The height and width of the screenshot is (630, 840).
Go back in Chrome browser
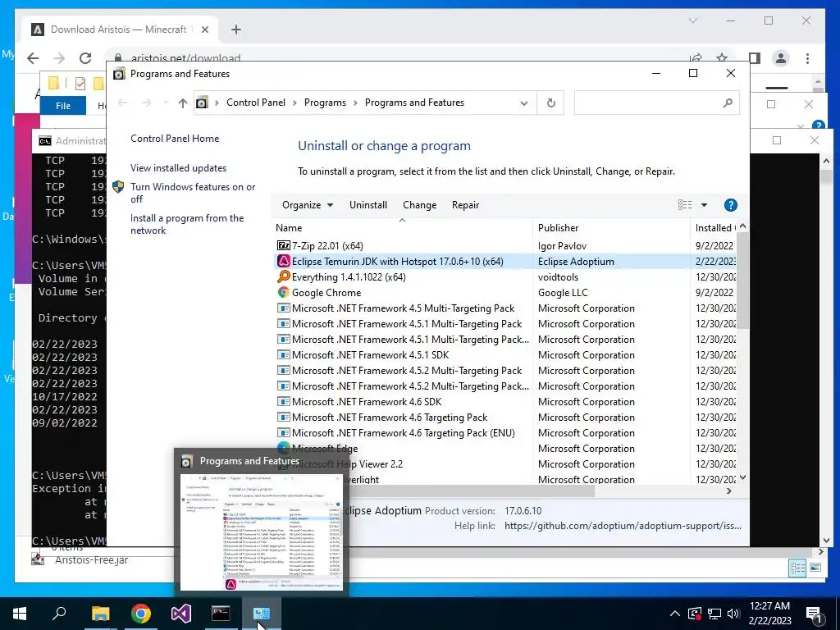point(33,58)
